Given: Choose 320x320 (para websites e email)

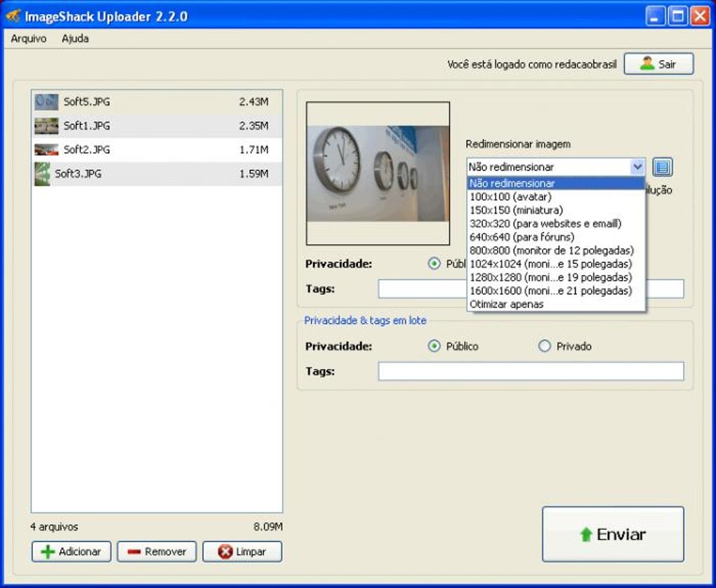Looking at the screenshot, I should click(556, 224).
